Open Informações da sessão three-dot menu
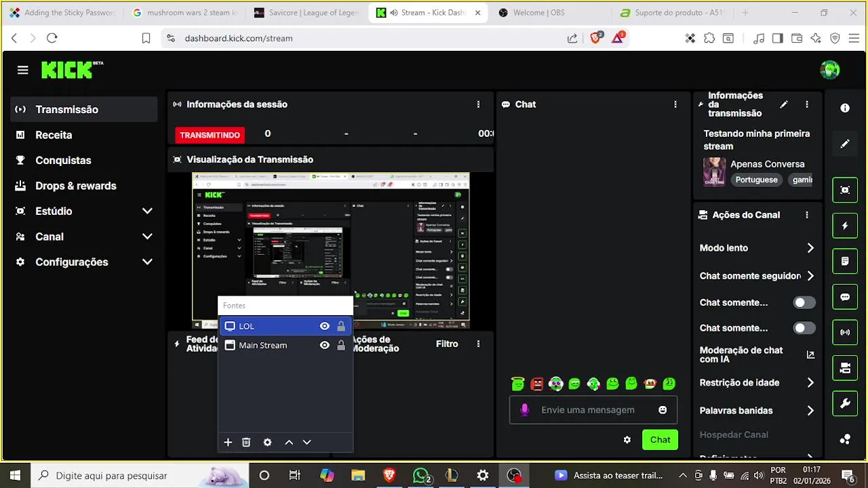This screenshot has height=488, width=868. (x=479, y=104)
